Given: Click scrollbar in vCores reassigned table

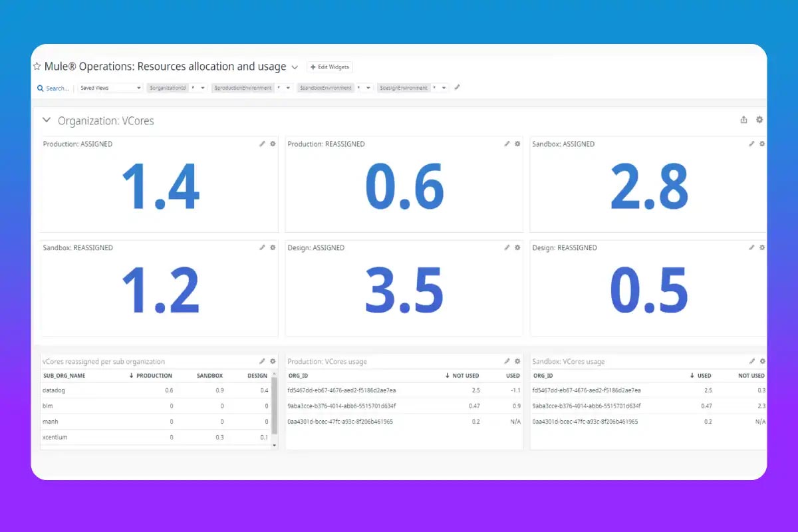Looking at the screenshot, I should click(275, 406).
